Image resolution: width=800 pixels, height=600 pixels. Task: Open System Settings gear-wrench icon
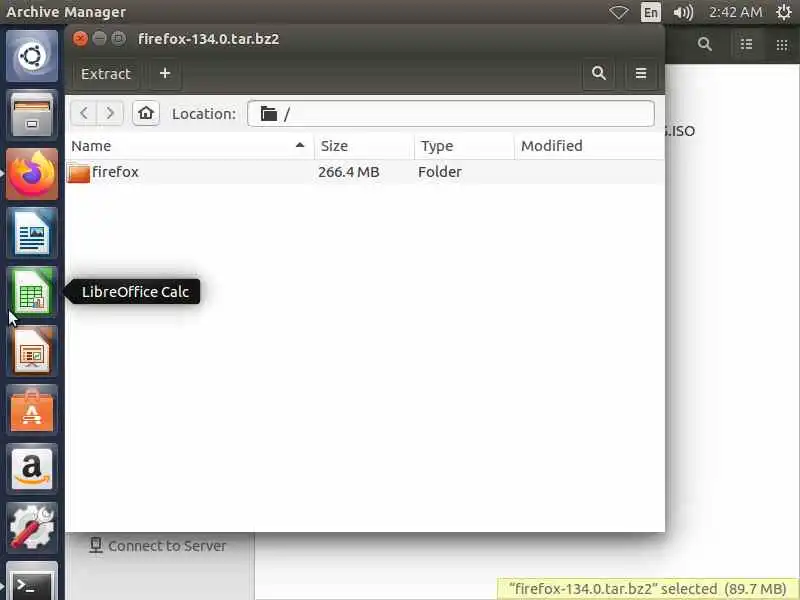32,529
